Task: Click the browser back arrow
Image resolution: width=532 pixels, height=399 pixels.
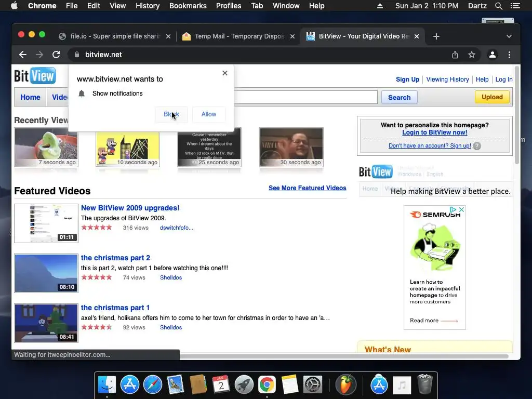Action: (x=23, y=55)
